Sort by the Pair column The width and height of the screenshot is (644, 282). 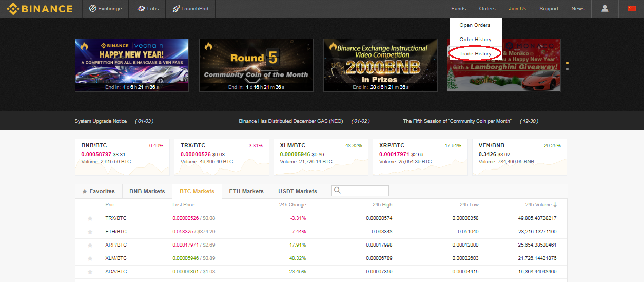pos(110,205)
